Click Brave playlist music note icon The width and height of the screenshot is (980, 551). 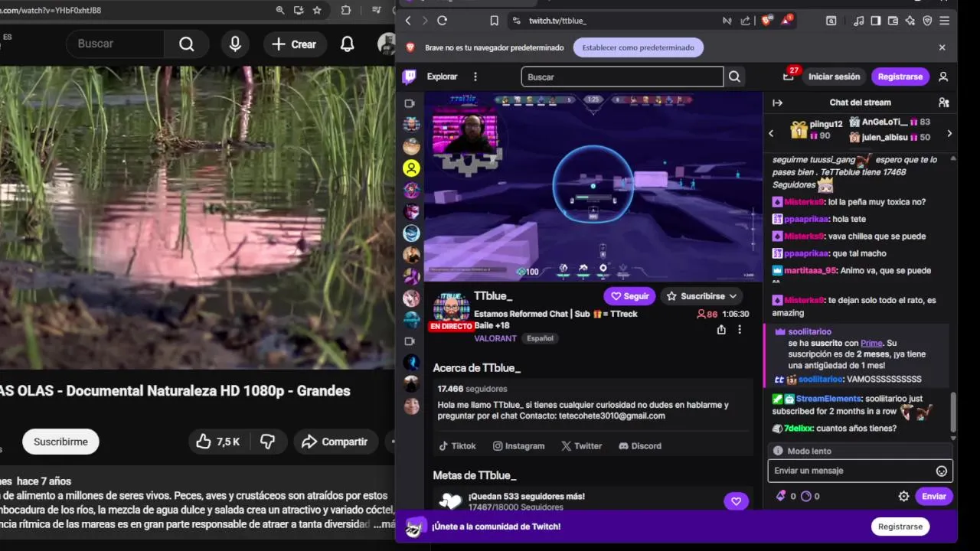pyautogui.click(x=859, y=21)
